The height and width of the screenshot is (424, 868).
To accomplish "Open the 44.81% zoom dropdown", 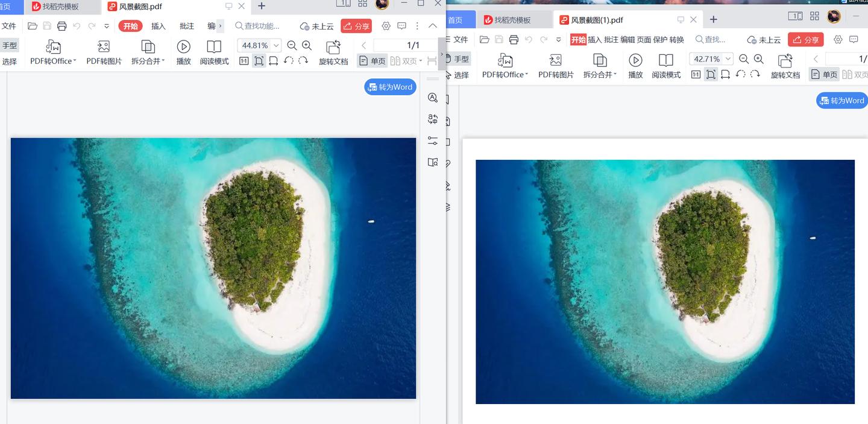I will [276, 45].
